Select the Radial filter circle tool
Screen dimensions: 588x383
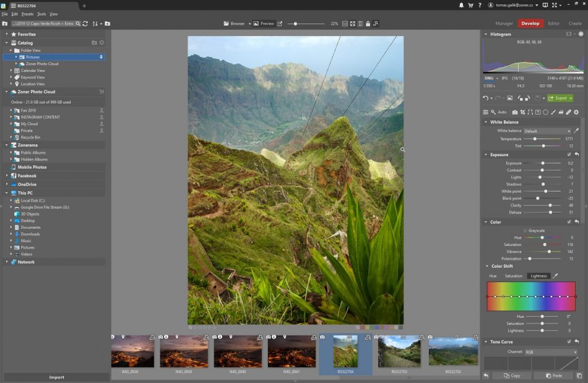546,112
